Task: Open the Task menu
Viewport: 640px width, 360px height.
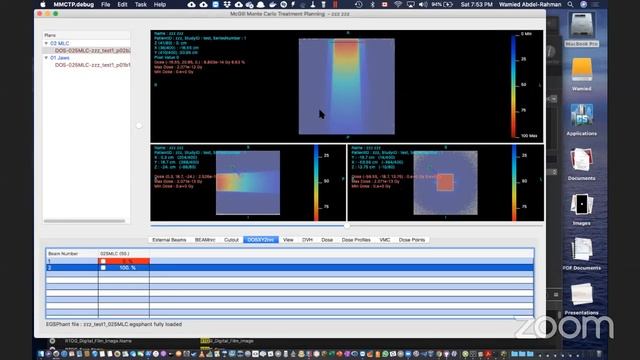Action: [x=141, y=4]
